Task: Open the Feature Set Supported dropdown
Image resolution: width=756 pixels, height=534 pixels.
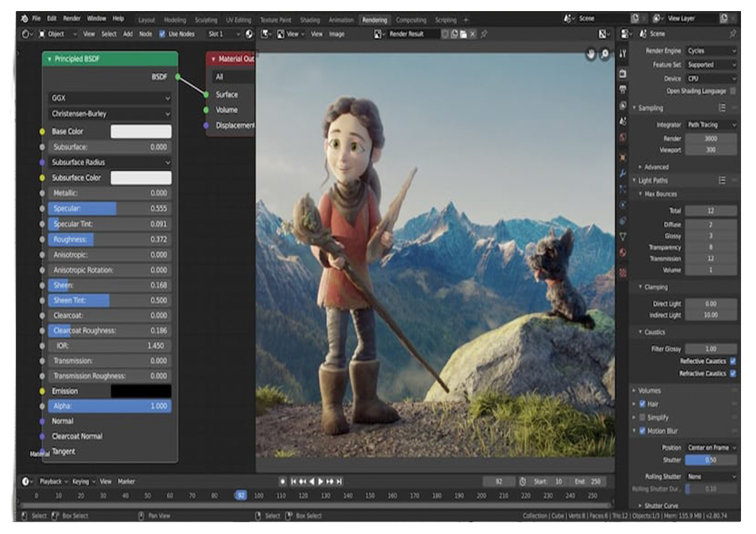Action: (x=711, y=65)
